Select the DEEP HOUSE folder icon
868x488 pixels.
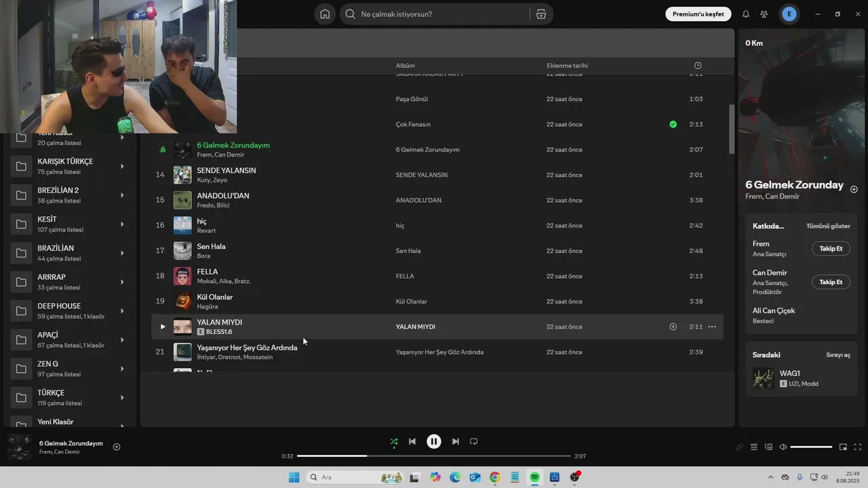[x=21, y=311]
